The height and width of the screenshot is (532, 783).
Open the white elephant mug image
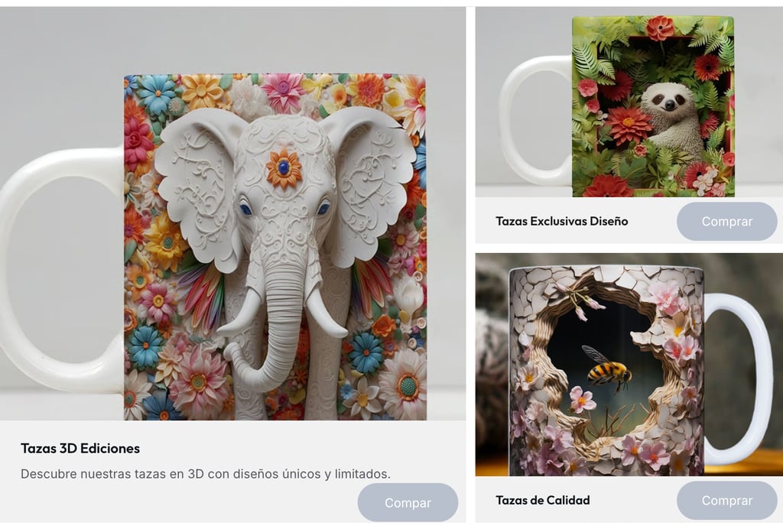click(x=232, y=213)
